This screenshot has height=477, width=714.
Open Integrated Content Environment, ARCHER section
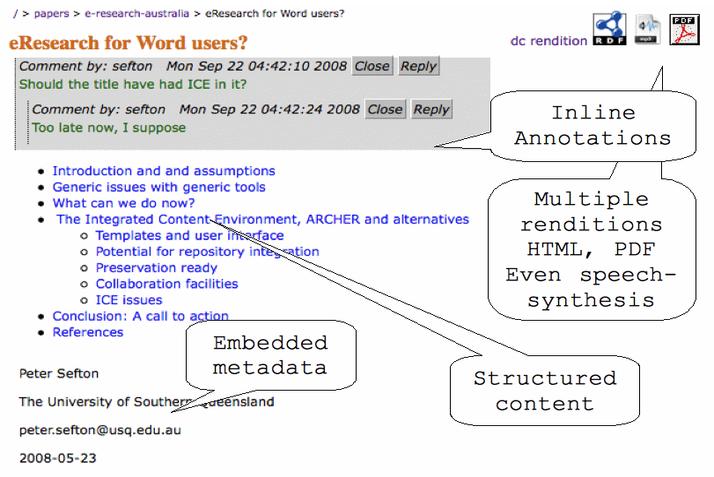[x=263, y=219]
